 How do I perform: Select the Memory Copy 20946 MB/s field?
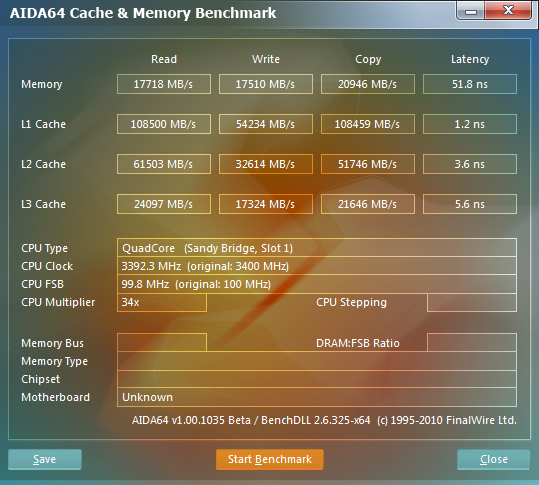coord(368,84)
